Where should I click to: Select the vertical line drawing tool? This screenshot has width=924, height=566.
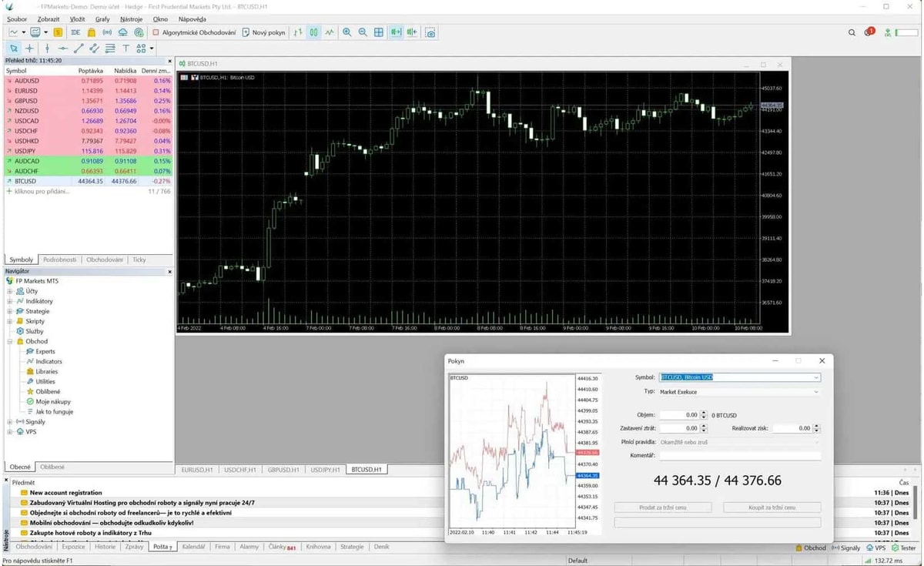[47, 48]
